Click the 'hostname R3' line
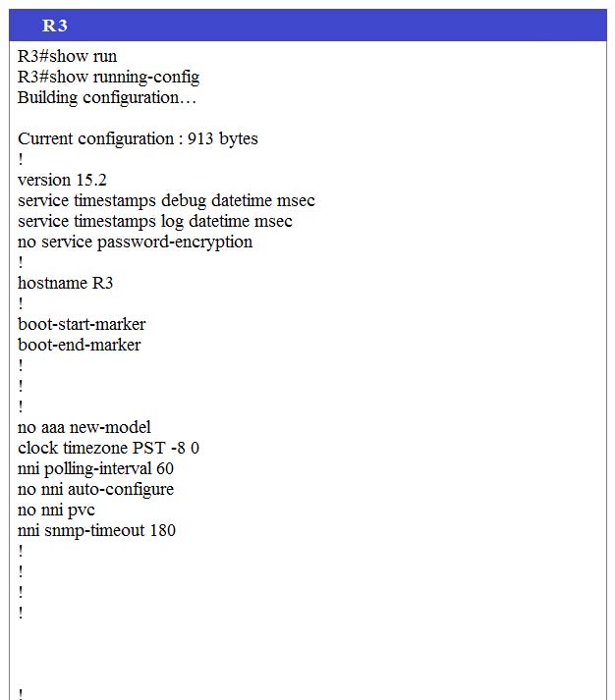Viewport: 615px width, 700px height. (x=65, y=283)
